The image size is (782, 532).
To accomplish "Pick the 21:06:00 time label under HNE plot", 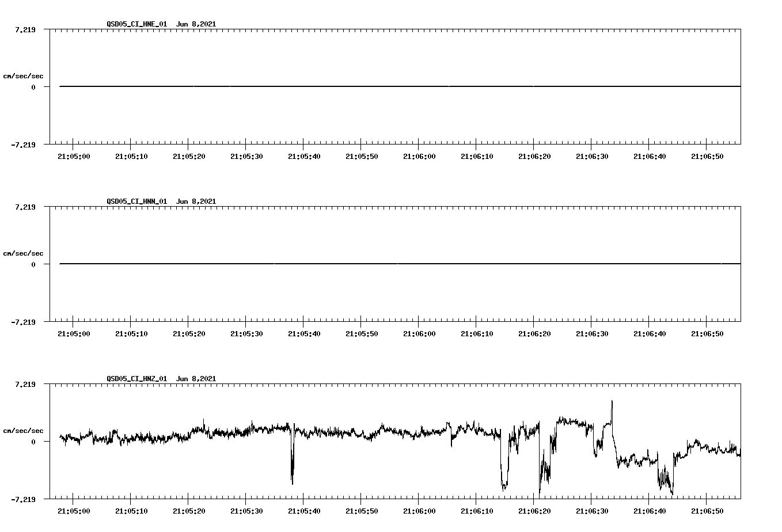I will (419, 156).
